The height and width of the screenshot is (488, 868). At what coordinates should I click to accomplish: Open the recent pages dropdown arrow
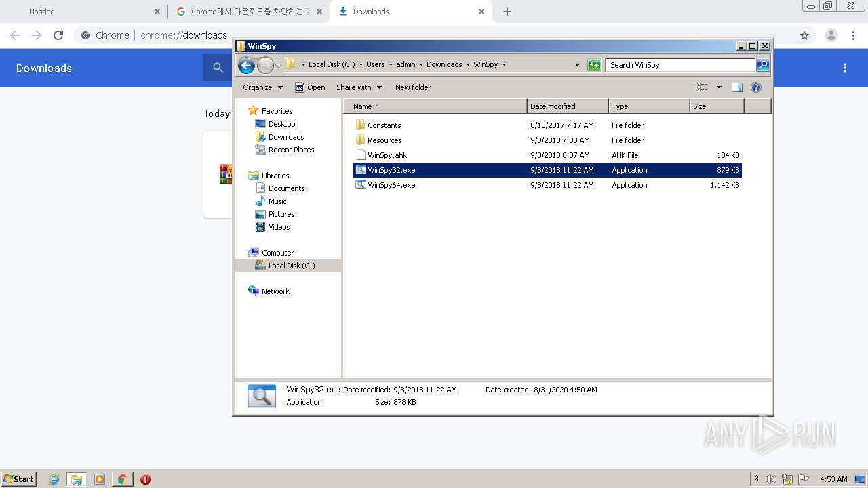coord(278,65)
